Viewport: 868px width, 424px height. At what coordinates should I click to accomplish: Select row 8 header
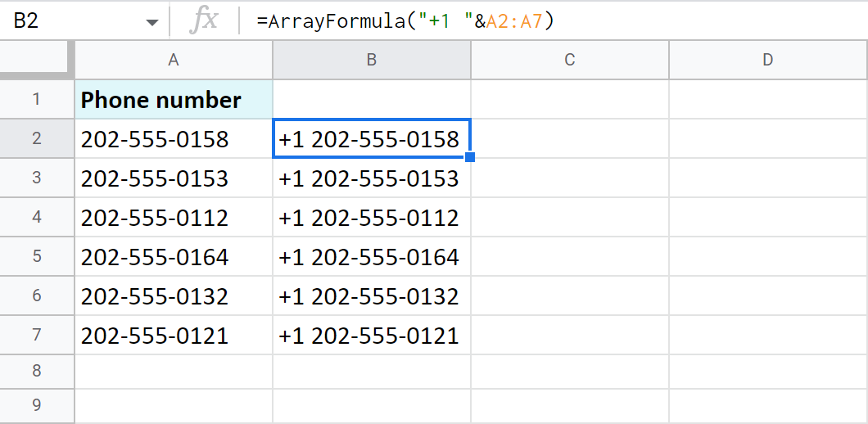point(37,371)
